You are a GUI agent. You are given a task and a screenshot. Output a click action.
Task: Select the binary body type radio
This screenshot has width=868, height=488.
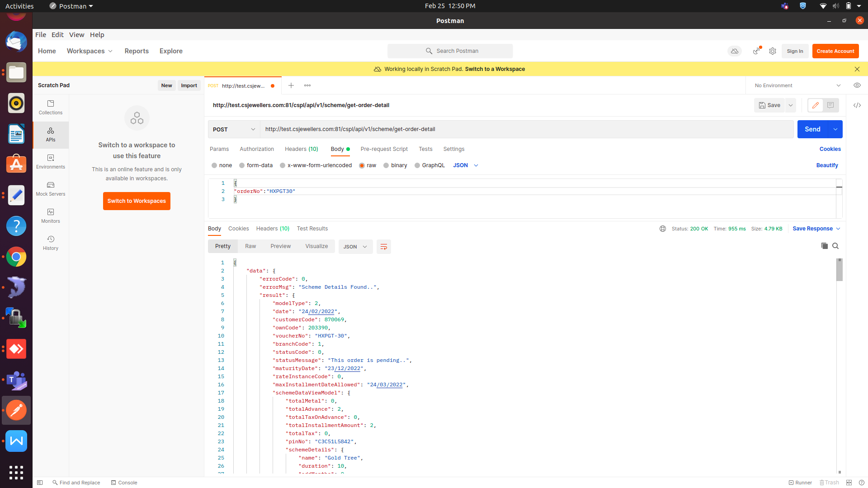tap(386, 165)
